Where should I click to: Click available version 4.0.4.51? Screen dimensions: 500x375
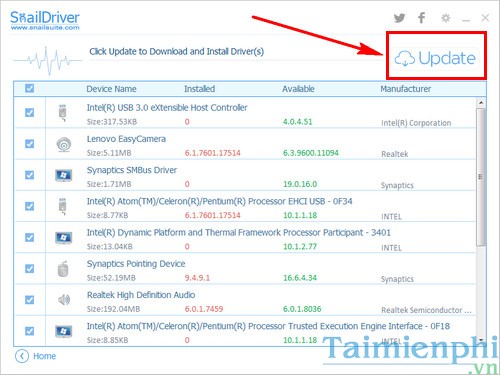tap(298, 122)
